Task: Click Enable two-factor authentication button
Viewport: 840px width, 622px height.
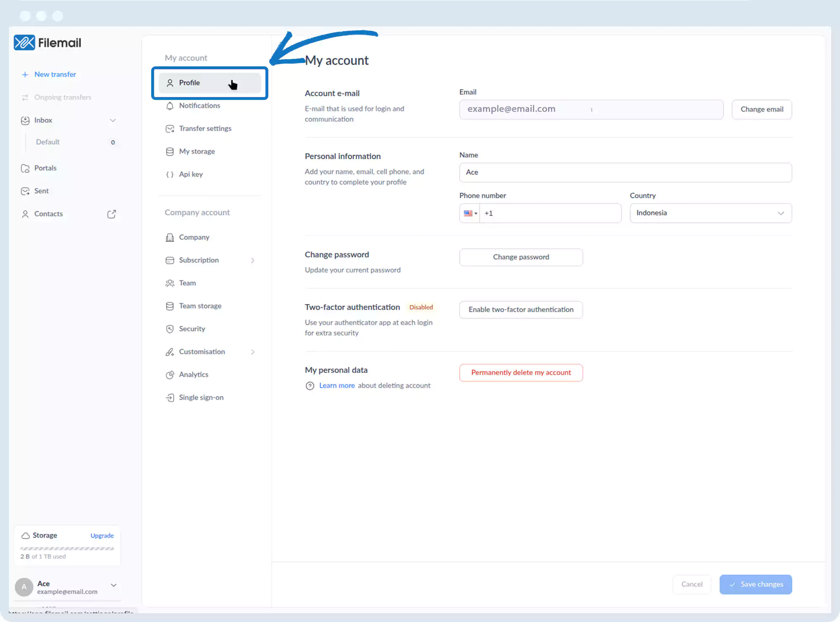Action: click(x=521, y=310)
